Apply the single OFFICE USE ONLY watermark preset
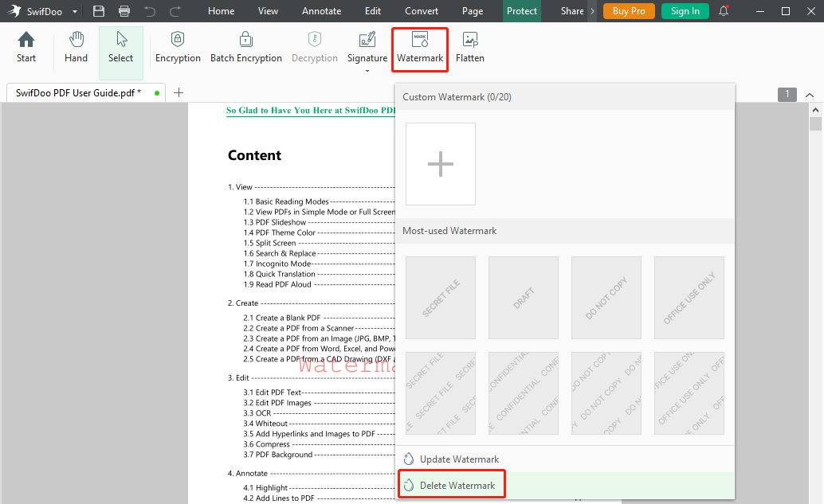The height and width of the screenshot is (504, 824). click(689, 298)
